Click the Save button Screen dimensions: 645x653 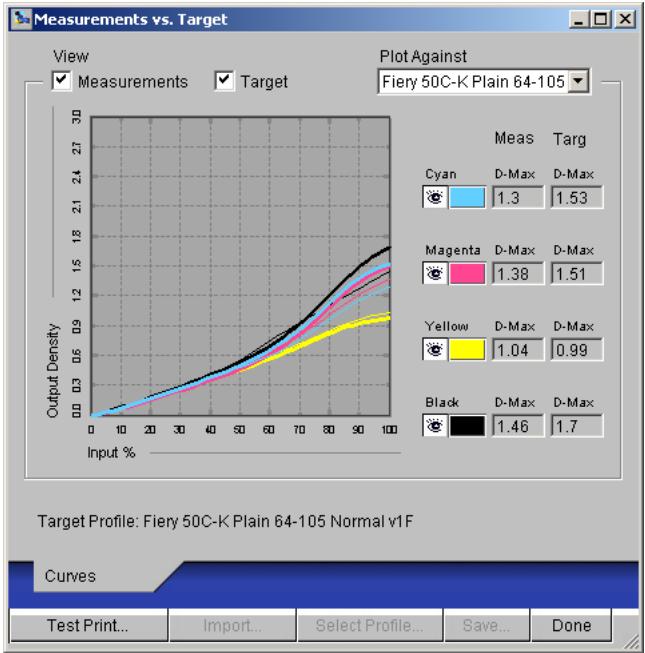pyautogui.click(x=486, y=626)
